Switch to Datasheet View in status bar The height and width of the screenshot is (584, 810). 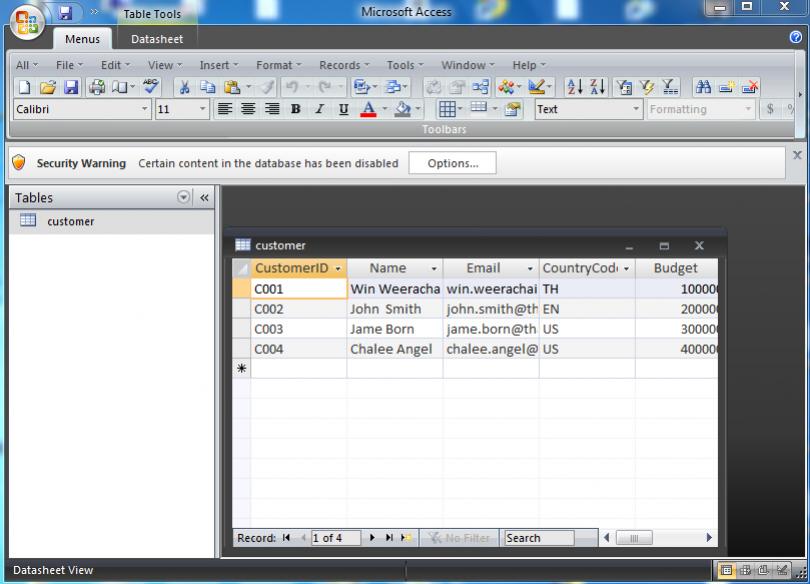tap(726, 570)
